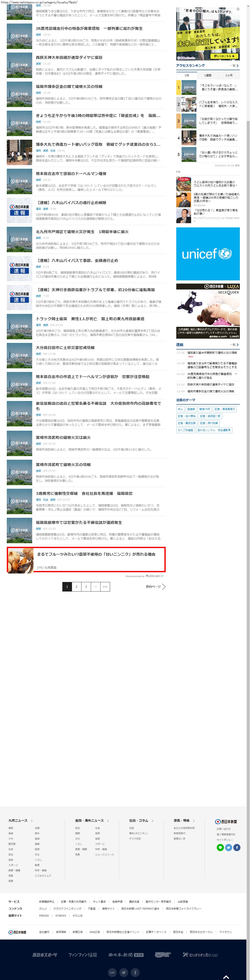Jump to last pages with >> button
250x980 pixels.
tap(105, 586)
